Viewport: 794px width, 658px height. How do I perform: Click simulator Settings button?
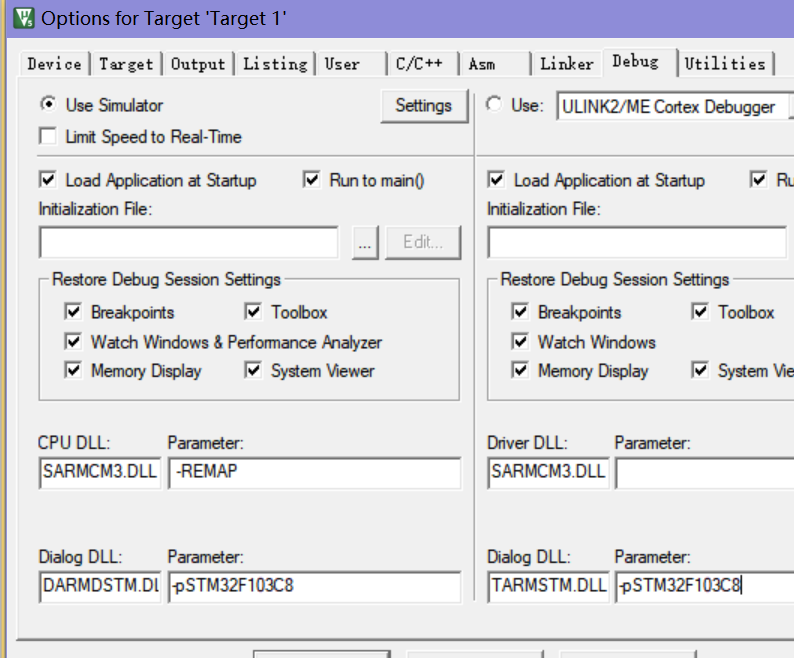coord(424,105)
